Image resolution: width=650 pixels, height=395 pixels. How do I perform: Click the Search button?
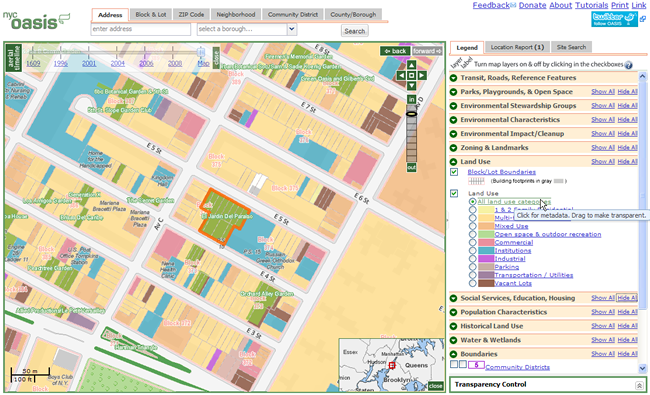tap(354, 31)
